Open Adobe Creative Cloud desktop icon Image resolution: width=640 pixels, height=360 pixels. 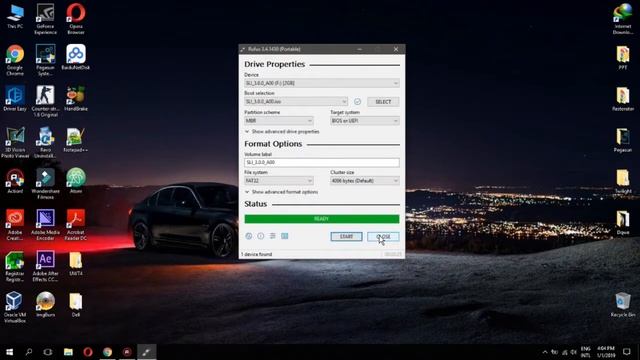[15, 225]
